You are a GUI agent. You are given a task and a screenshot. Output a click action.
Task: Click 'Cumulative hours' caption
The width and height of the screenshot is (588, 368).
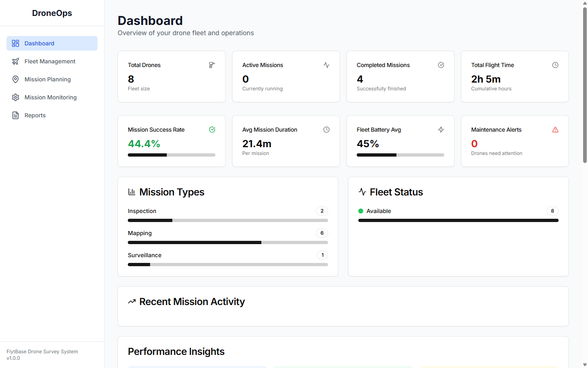[491, 89]
